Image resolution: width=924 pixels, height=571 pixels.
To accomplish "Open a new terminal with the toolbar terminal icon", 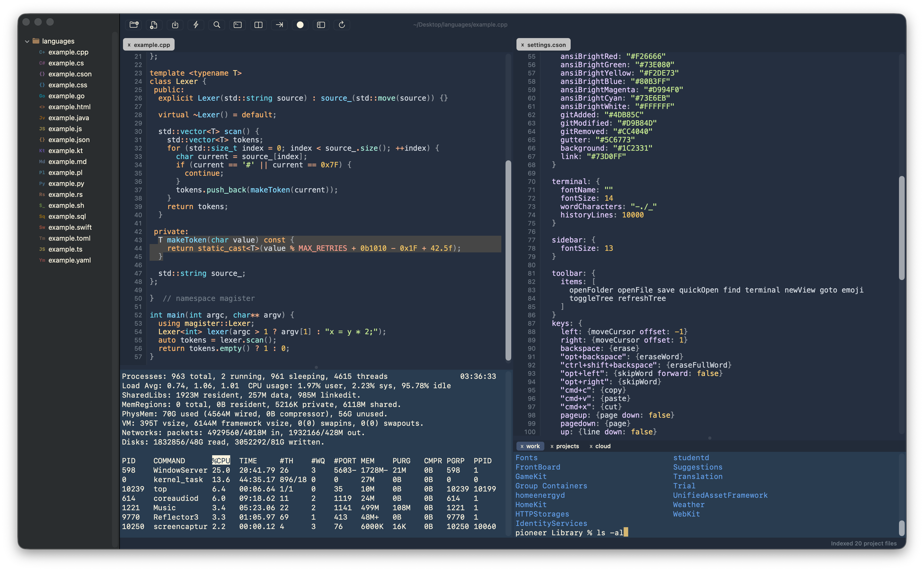I will [238, 25].
